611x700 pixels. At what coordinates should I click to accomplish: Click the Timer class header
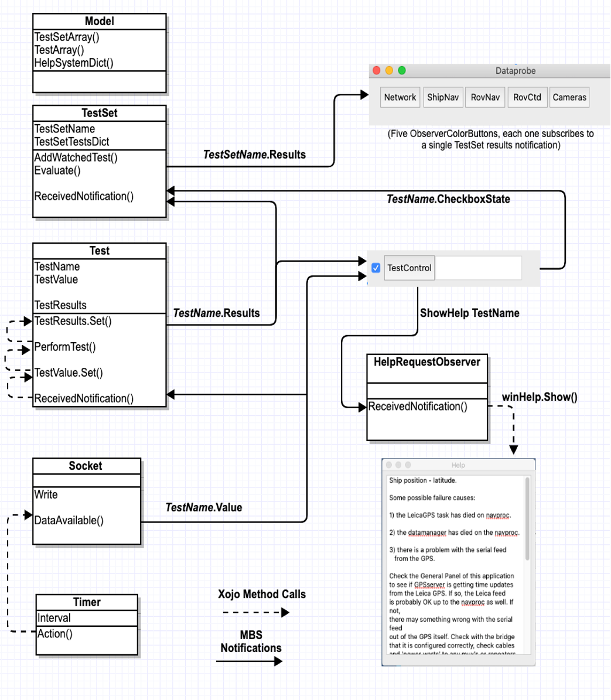tap(87, 602)
